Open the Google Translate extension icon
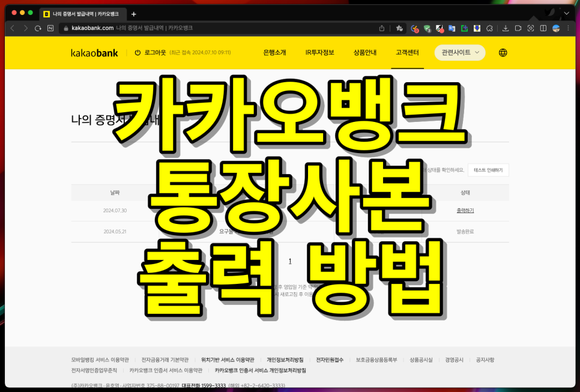The width and height of the screenshot is (580, 392). (452, 28)
